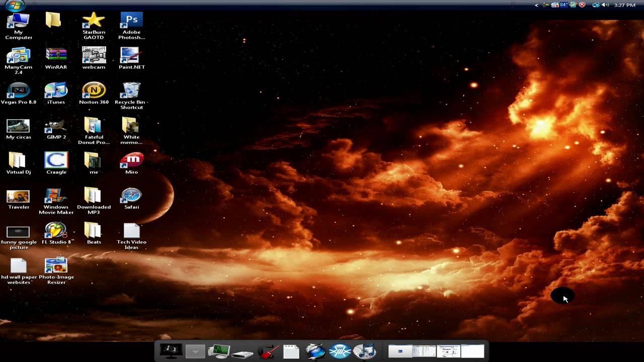The height and width of the screenshot is (362, 644).
Task: Open the Downloaded MP3 folder
Action: click(x=94, y=196)
